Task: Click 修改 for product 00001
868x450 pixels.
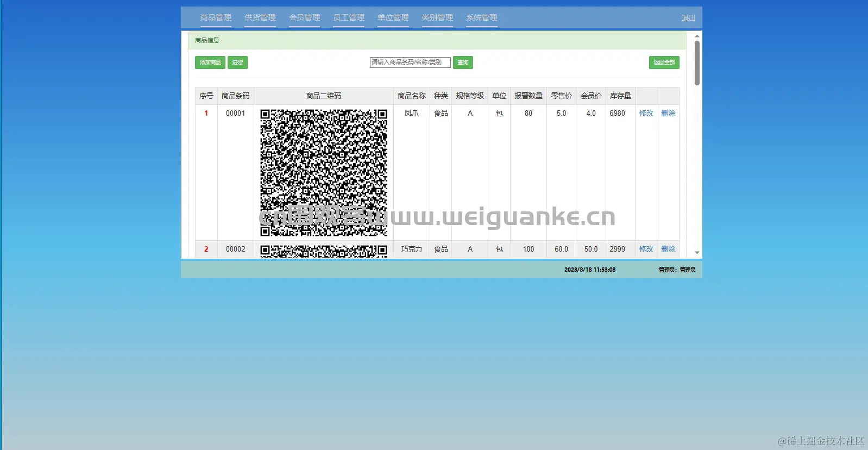Action: click(646, 113)
